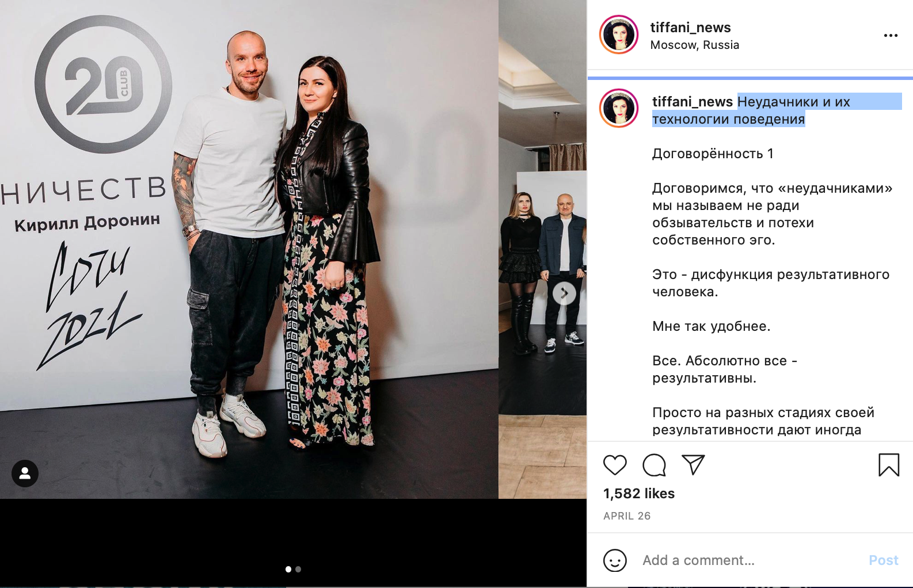
Task: View the 1,582 likes list
Action: tap(638, 494)
